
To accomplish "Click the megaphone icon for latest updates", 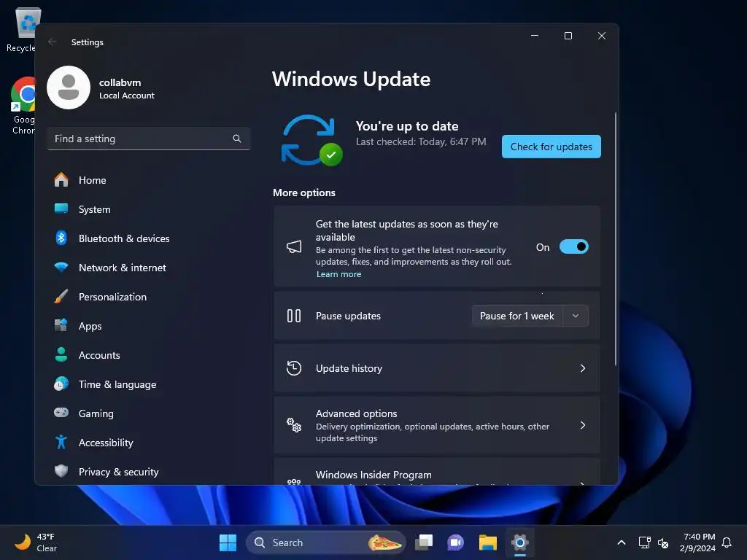I will 294,246.
